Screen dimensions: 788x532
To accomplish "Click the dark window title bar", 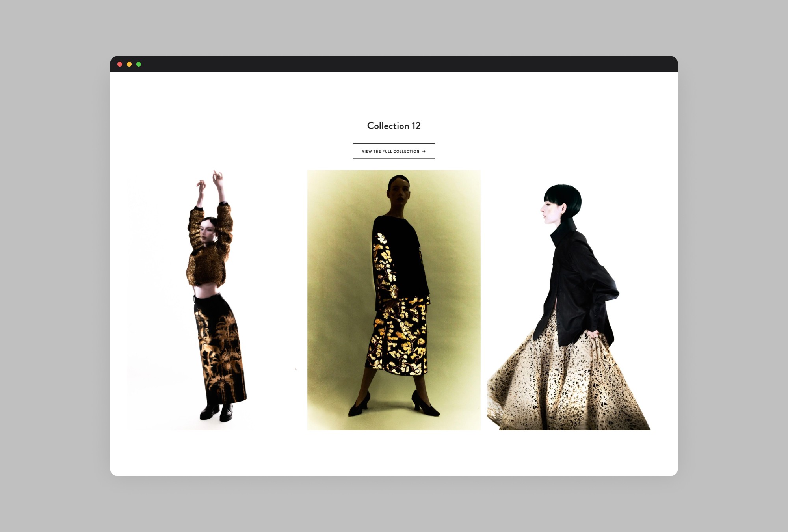I will tap(394, 64).
